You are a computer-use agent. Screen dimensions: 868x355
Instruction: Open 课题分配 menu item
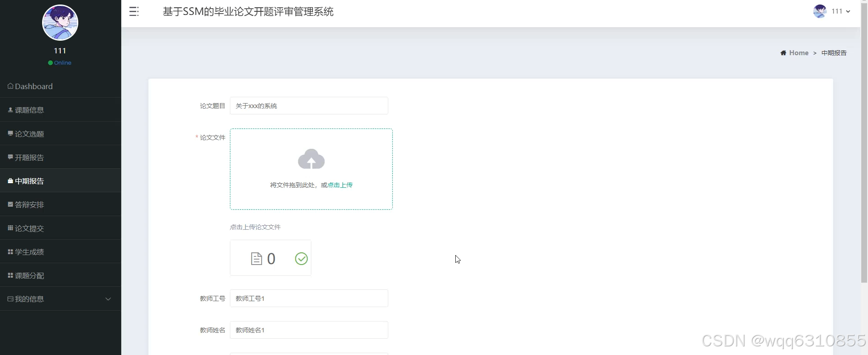coord(61,275)
